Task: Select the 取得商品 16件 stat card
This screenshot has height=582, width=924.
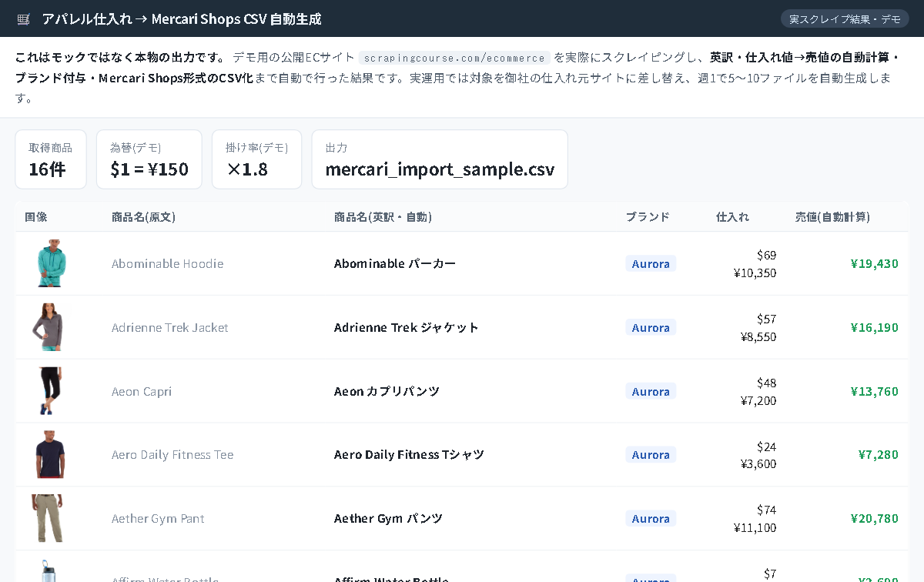Action: (x=51, y=159)
